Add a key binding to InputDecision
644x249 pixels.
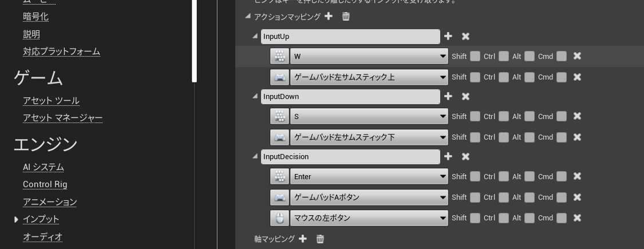point(448,156)
